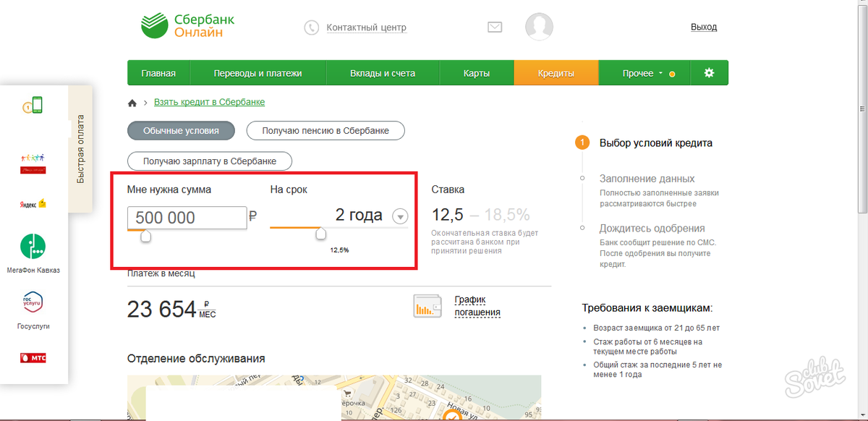Open messages via the envelope icon
This screenshot has width=868, height=421.
(x=495, y=27)
